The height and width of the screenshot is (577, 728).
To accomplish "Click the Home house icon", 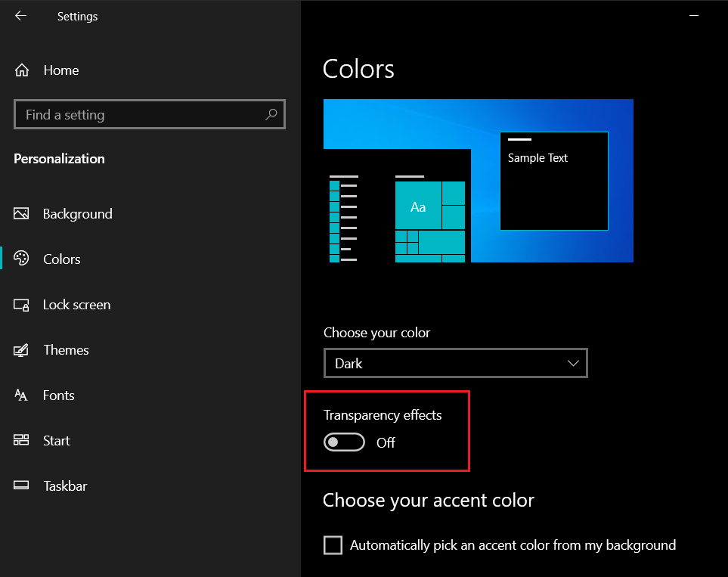I will pyautogui.click(x=22, y=70).
